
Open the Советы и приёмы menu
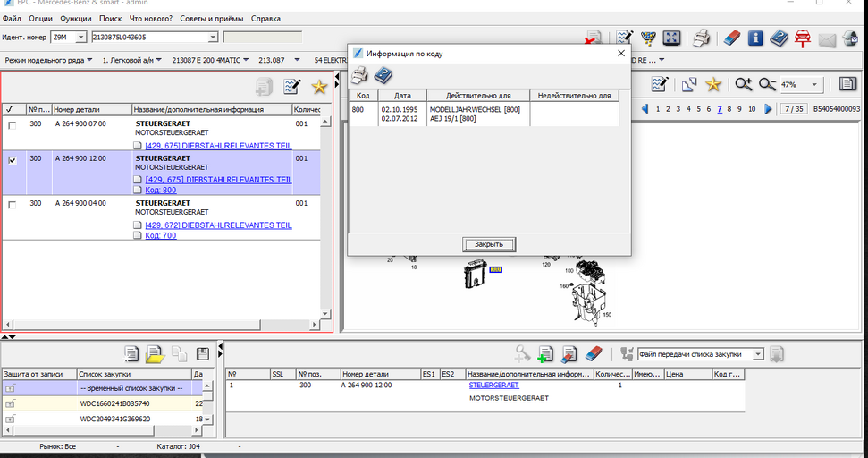click(x=212, y=18)
